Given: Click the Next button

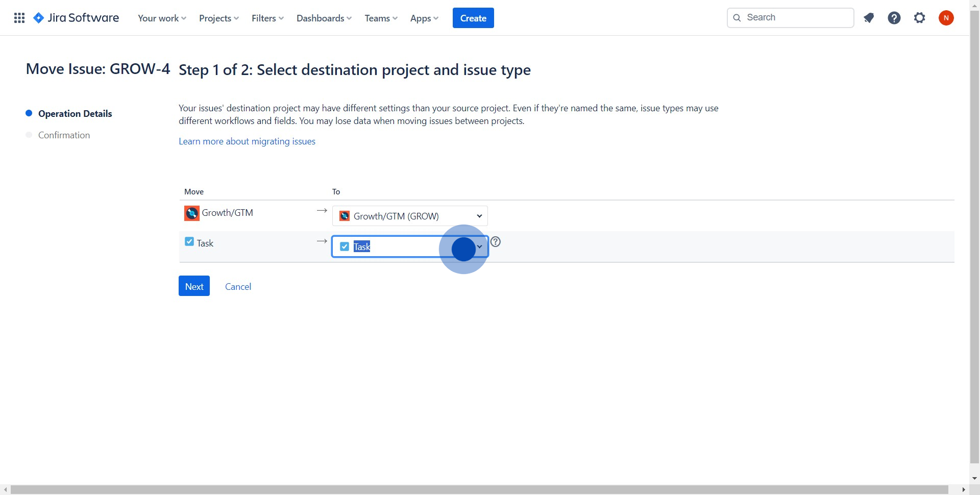Looking at the screenshot, I should coord(194,286).
